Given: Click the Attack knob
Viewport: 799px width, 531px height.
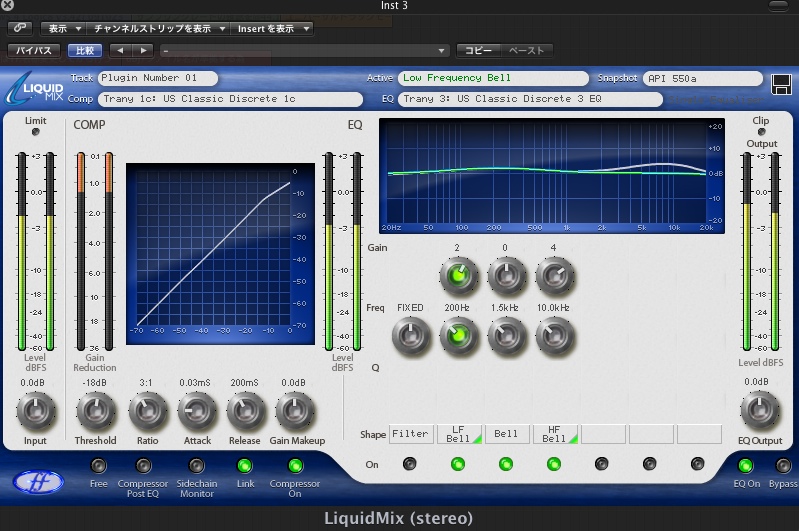Looking at the screenshot, I should (197, 411).
